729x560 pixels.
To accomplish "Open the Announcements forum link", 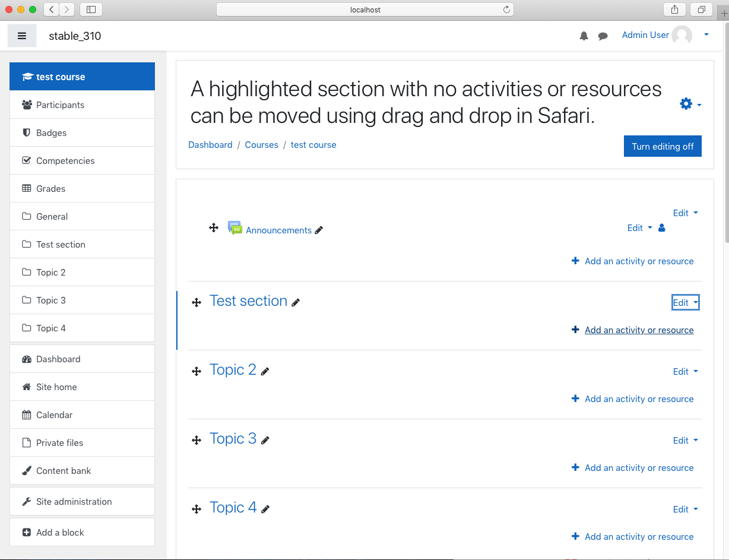I will click(278, 230).
